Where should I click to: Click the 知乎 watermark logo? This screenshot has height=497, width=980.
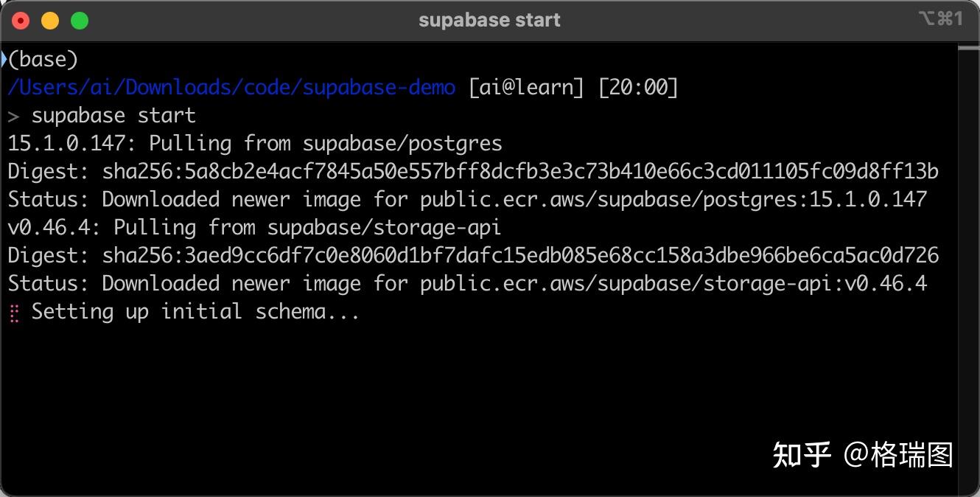pos(802,455)
